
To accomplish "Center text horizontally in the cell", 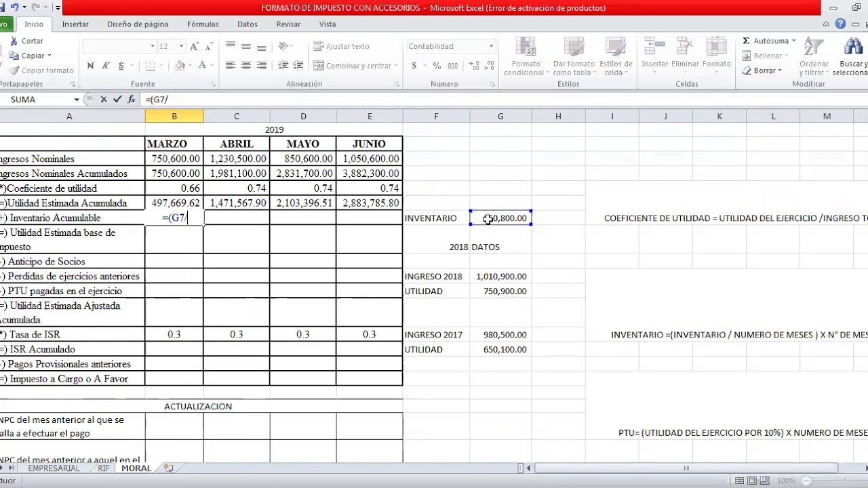I will 246,66.
